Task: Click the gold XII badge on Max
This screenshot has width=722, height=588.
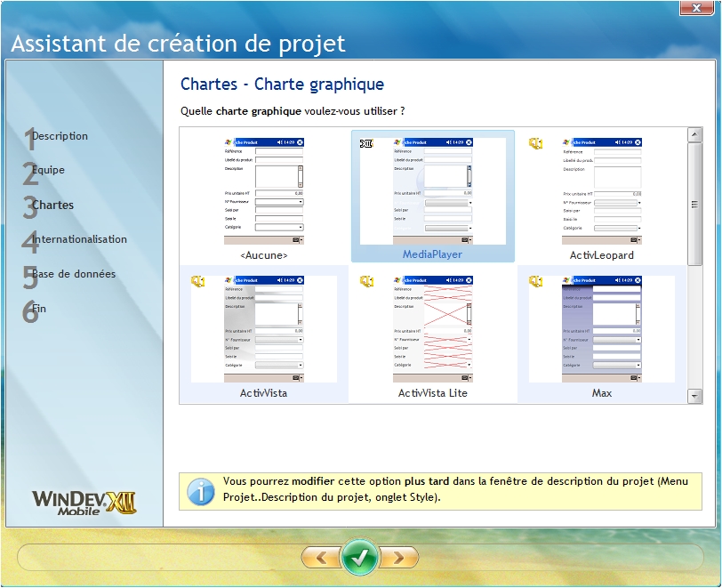Action: [x=536, y=280]
